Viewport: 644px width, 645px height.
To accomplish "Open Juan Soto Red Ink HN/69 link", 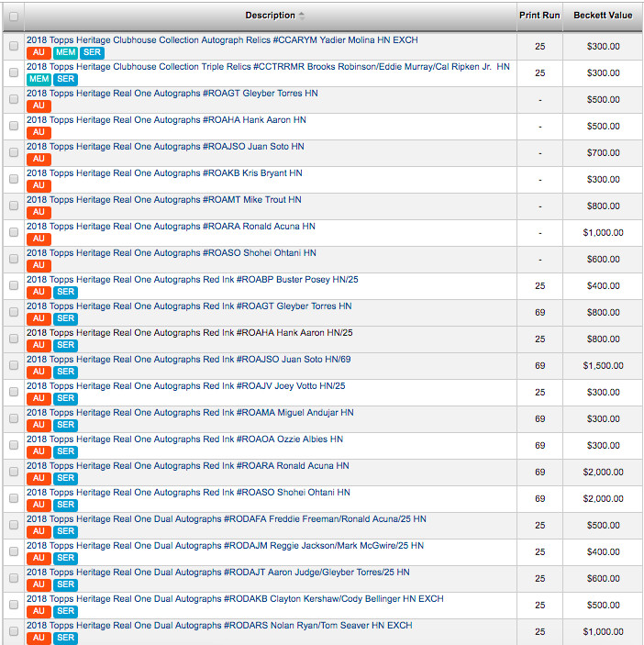I will pos(189,360).
